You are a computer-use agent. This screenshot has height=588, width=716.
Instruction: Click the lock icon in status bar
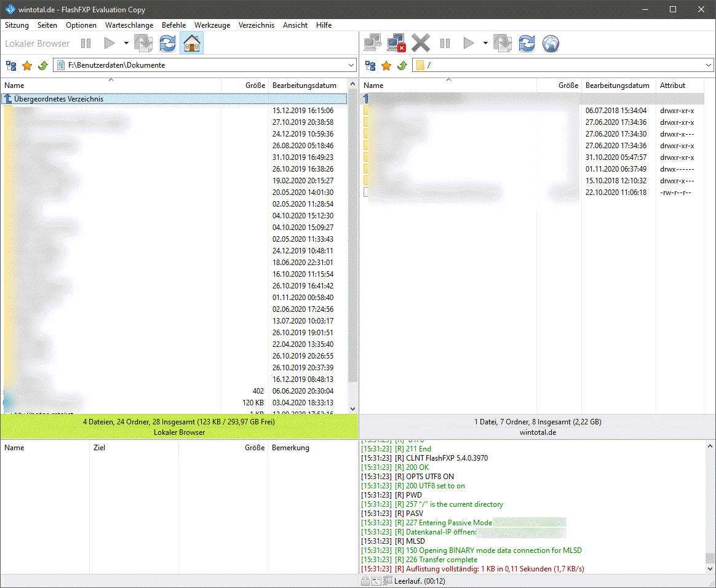click(365, 581)
